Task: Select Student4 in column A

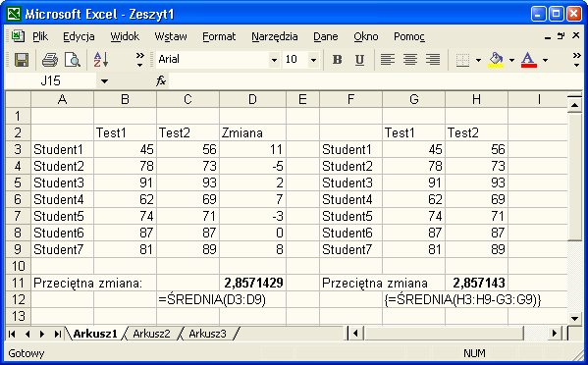Action: click(x=62, y=199)
